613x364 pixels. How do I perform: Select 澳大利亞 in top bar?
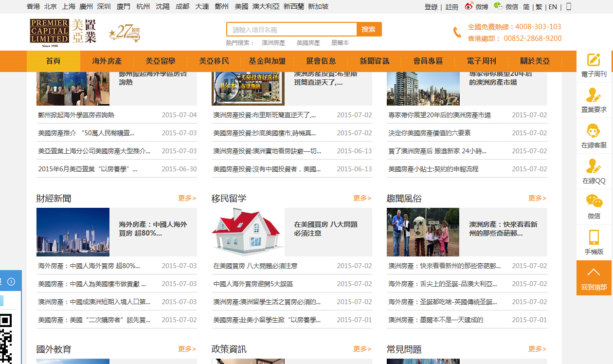[x=266, y=6]
